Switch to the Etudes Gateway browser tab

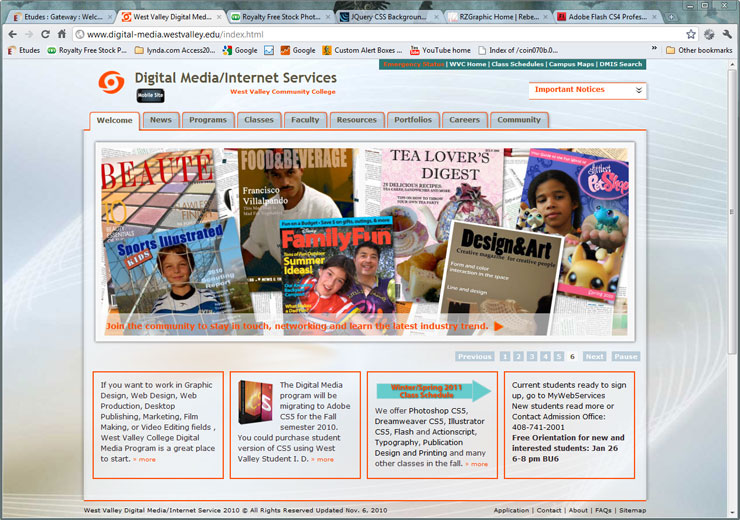60,17
